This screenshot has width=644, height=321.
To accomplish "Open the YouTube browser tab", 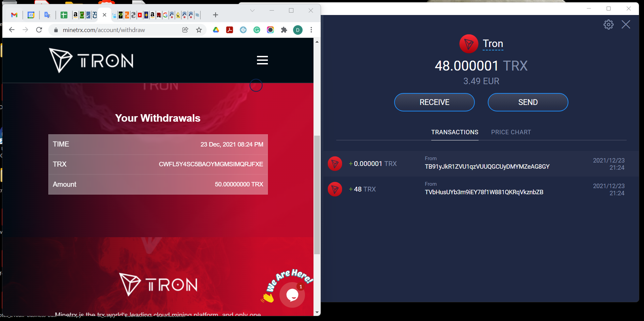I will (x=140, y=15).
